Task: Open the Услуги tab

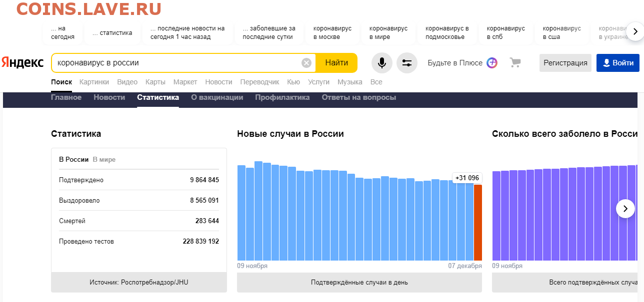Action: pyautogui.click(x=318, y=82)
